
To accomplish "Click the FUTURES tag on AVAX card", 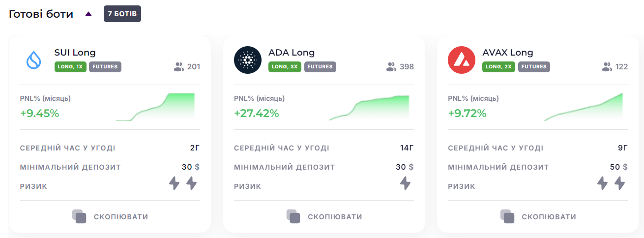I will coord(534,67).
